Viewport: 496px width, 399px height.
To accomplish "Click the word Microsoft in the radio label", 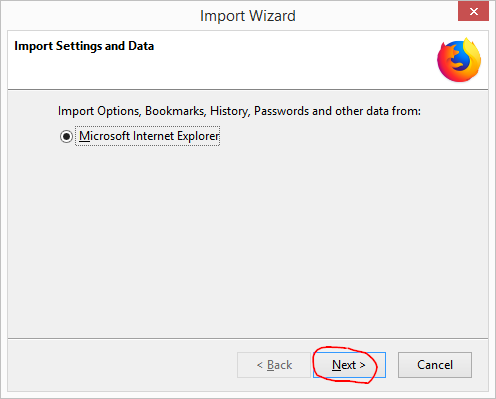I will (x=104, y=136).
